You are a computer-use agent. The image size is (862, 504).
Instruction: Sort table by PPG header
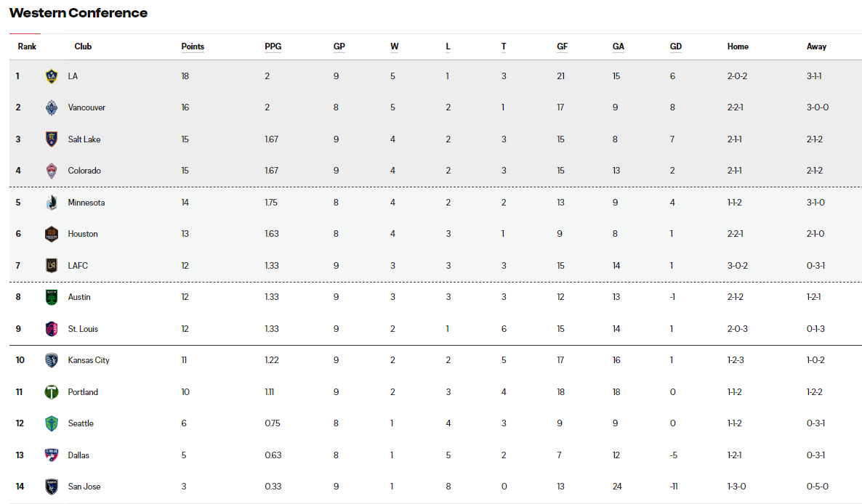[x=273, y=46]
